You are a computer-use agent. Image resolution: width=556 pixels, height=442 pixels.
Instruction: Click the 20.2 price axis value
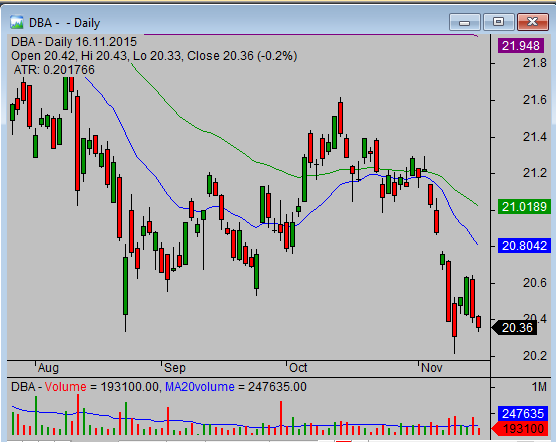[x=535, y=356]
